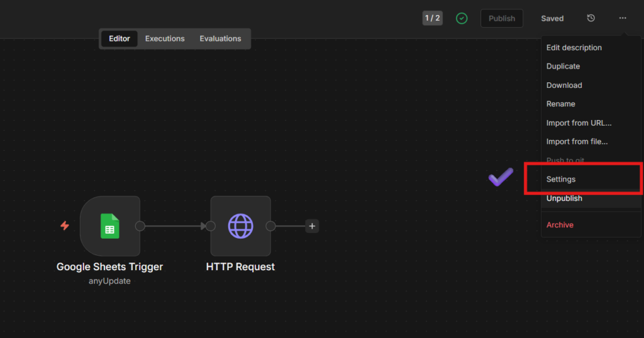Click the HTTP Request globe node icon
The image size is (644, 338).
point(240,226)
